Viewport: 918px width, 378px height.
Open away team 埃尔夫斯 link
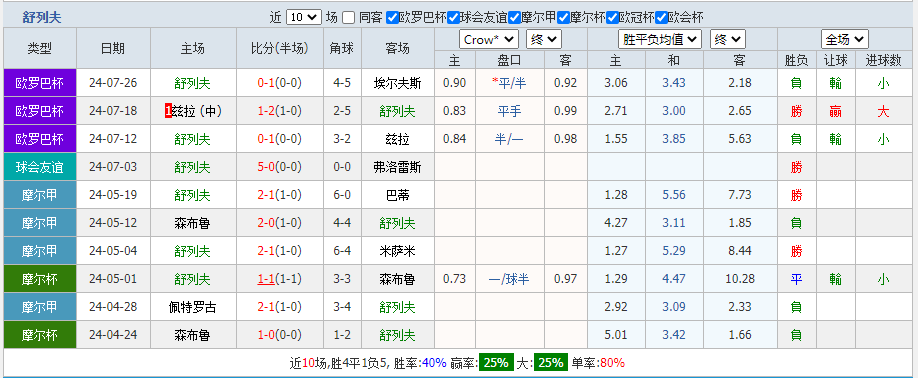(398, 83)
